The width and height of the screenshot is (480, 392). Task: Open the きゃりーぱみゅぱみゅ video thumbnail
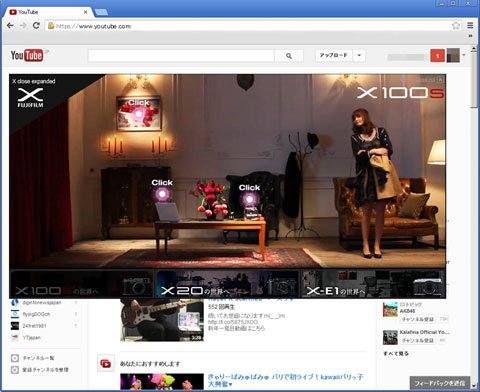coord(162,381)
